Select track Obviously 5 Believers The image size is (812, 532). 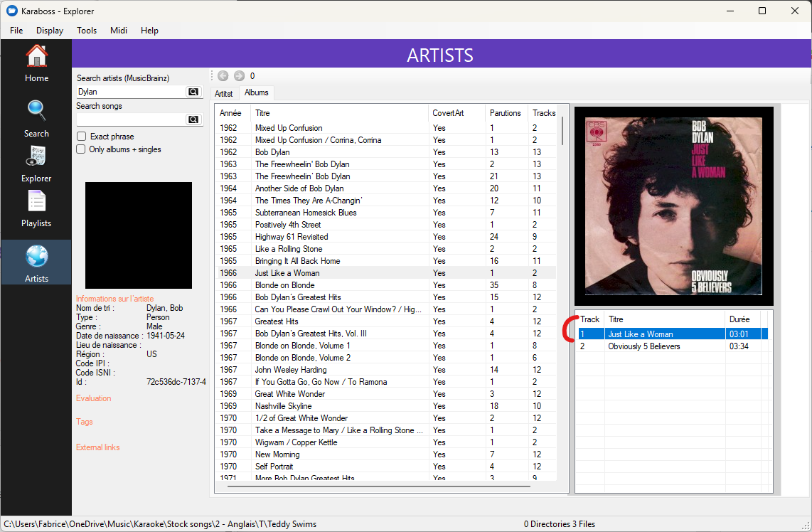pyautogui.click(x=643, y=346)
